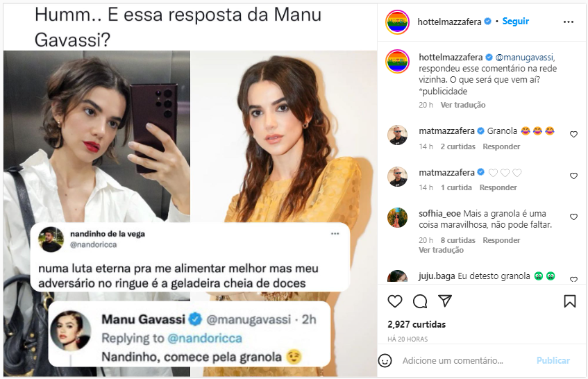Like juju.baga's comment
588x379 pixels.
pyautogui.click(x=573, y=279)
